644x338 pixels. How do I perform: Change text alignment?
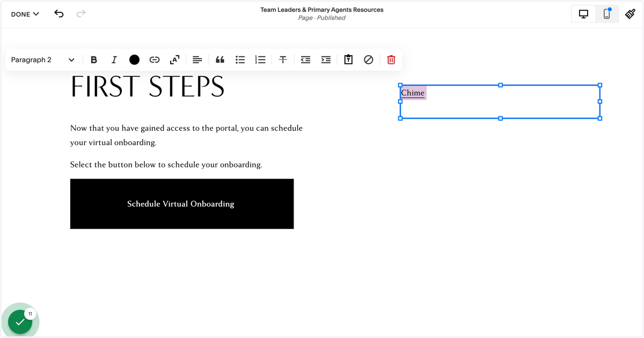click(197, 60)
